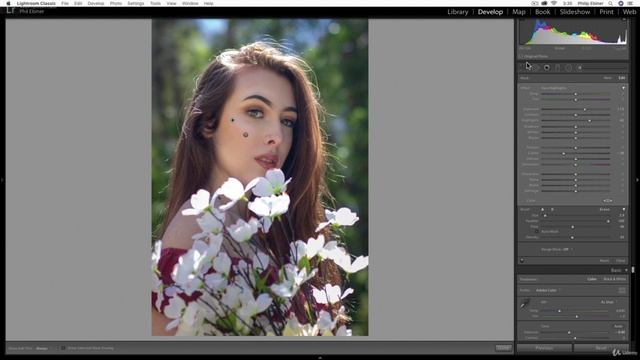Screen dimensions: 640x360
Task: Click the Done button in toolbar
Action: [503, 348]
